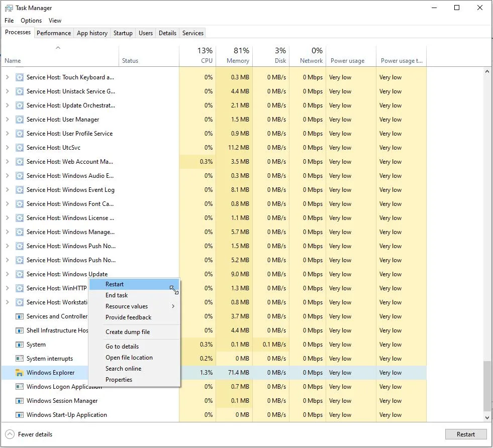The width and height of the screenshot is (493, 448).
Task: Sort by the Name column header
Action: pos(60,56)
